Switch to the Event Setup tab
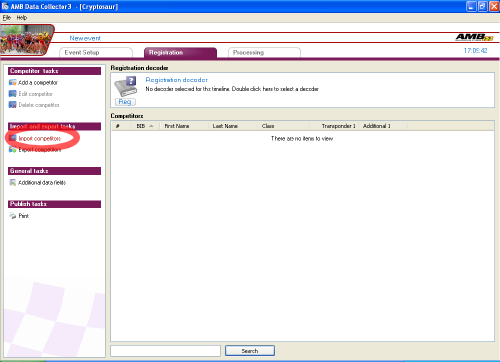 coord(96,53)
